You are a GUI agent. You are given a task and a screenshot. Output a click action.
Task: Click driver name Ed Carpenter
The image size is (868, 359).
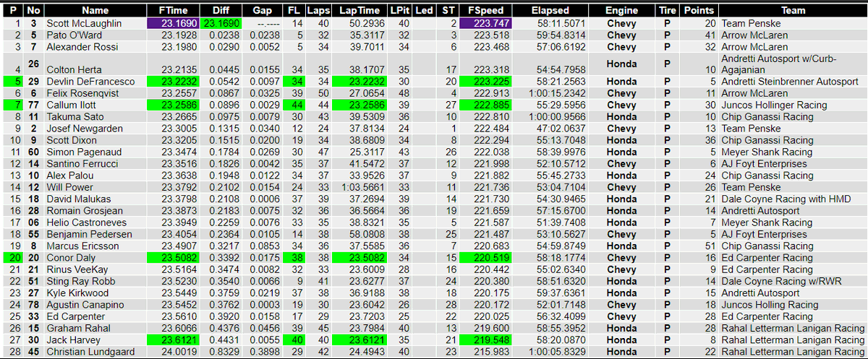click(76, 316)
